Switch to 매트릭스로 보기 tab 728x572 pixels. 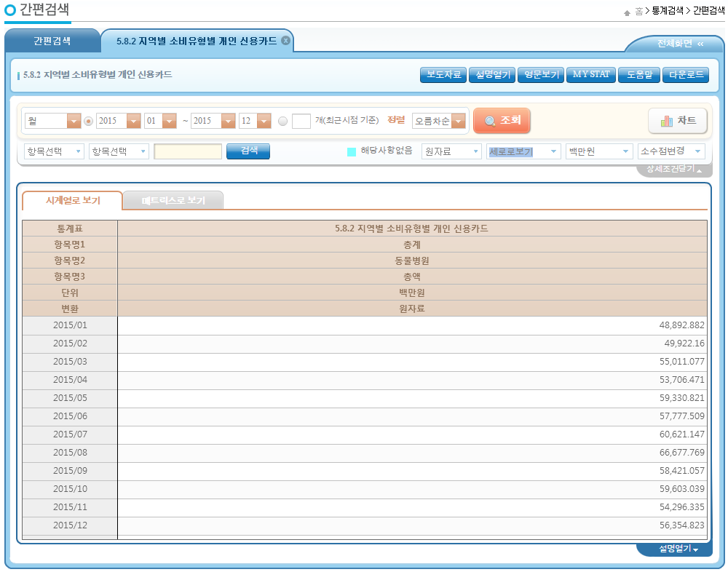click(x=173, y=200)
